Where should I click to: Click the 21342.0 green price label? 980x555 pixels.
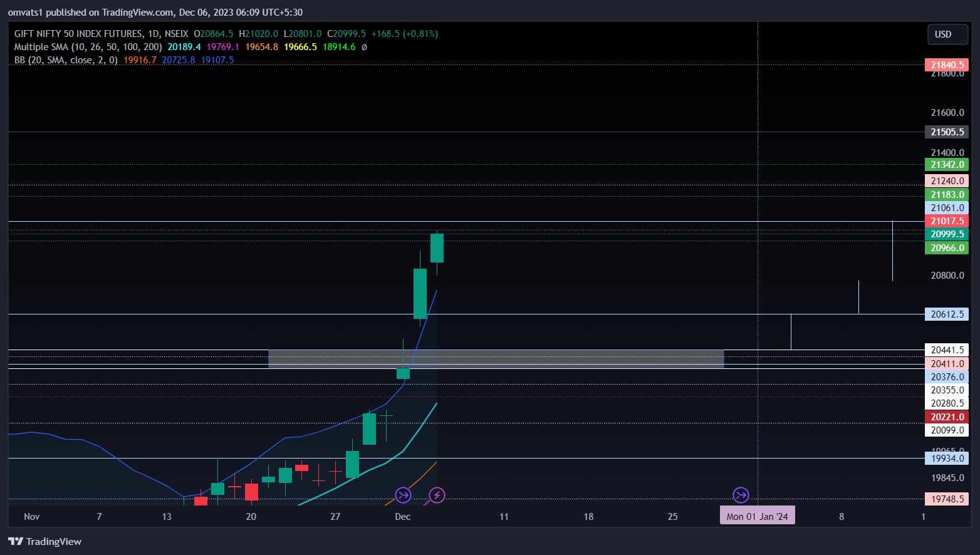(x=947, y=165)
